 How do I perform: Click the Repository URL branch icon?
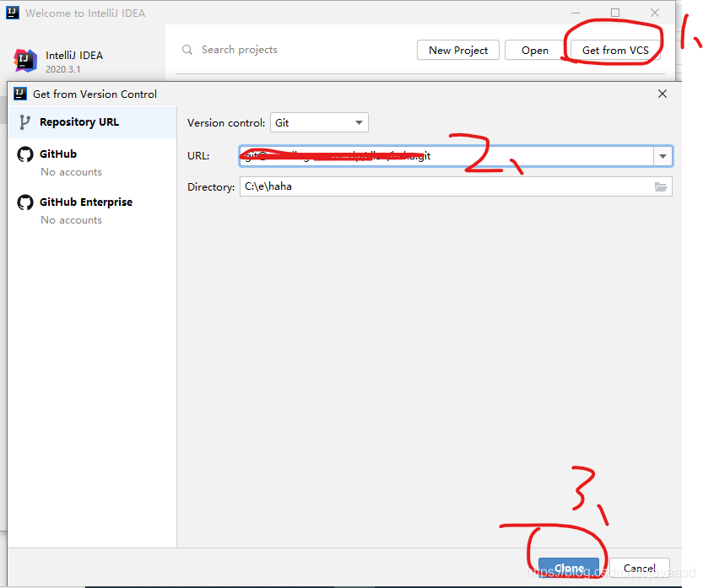coord(24,122)
